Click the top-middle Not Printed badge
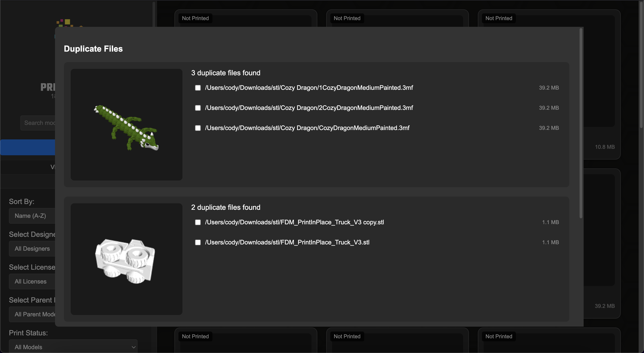The image size is (644, 353). pyautogui.click(x=347, y=18)
